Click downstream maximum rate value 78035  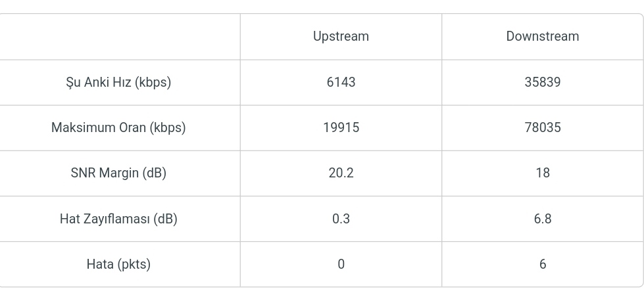pos(543,127)
